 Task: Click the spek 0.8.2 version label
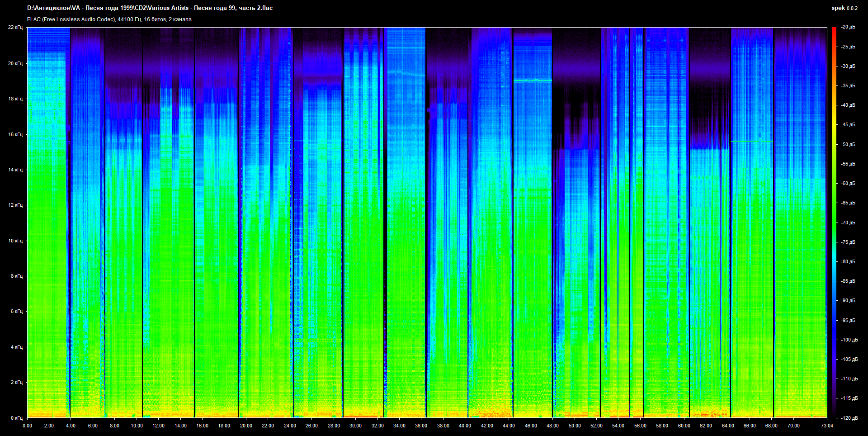844,8
